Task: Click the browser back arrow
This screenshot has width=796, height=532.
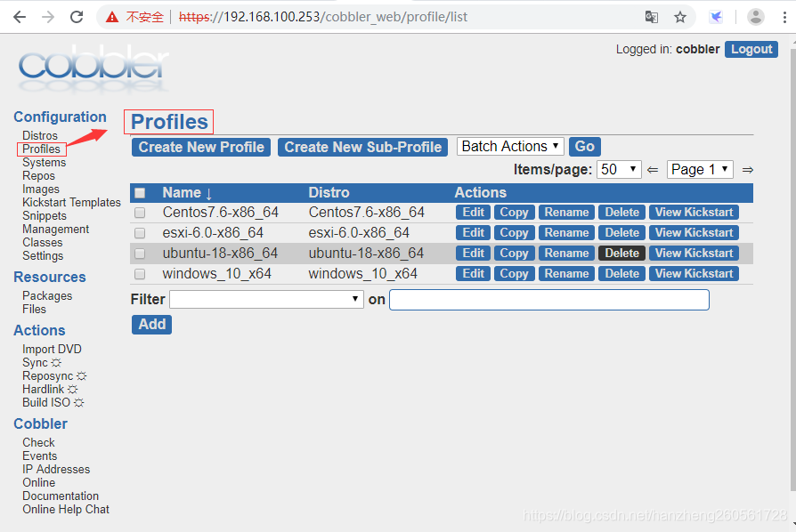Action: coord(20,17)
